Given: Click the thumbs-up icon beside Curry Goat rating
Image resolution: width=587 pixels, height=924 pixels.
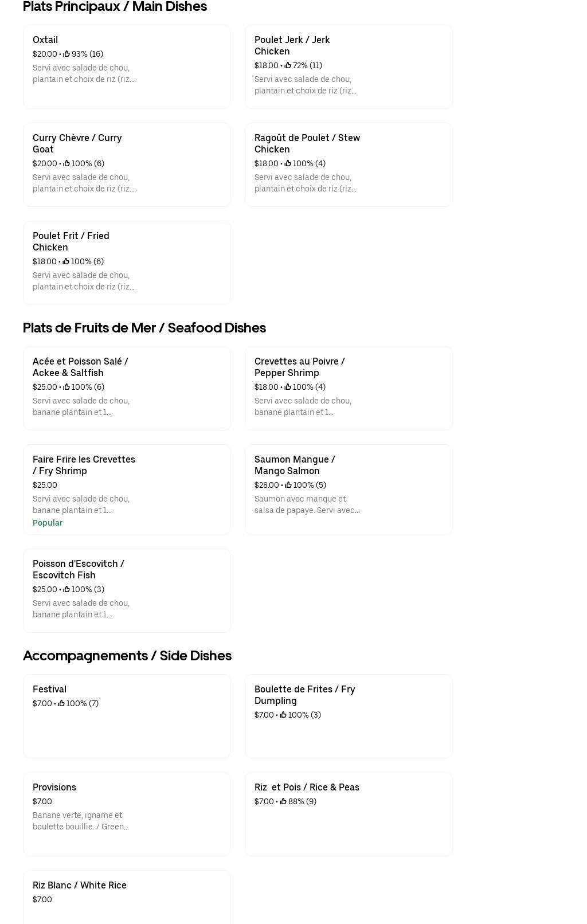Looking at the screenshot, I should pos(66,163).
